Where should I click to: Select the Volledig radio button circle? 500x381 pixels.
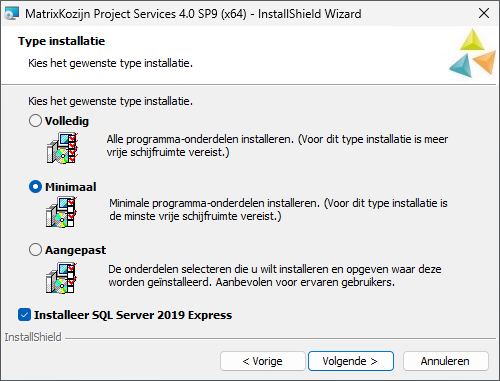(35, 121)
